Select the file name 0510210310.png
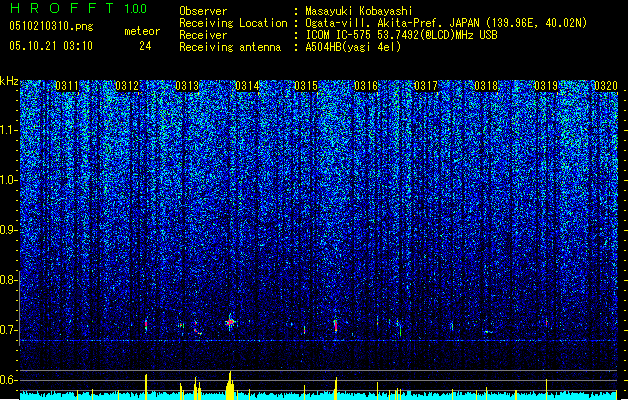 pyautogui.click(x=51, y=27)
